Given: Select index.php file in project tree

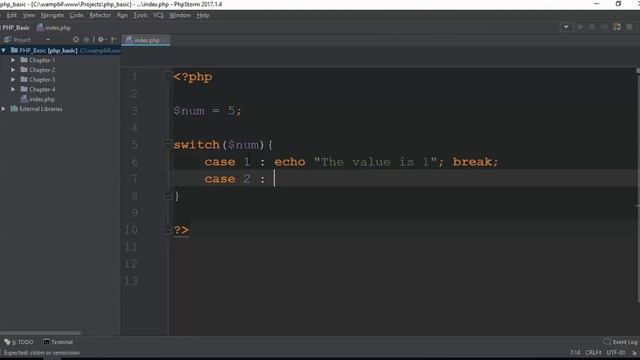Looking at the screenshot, I should pyautogui.click(x=38, y=99).
